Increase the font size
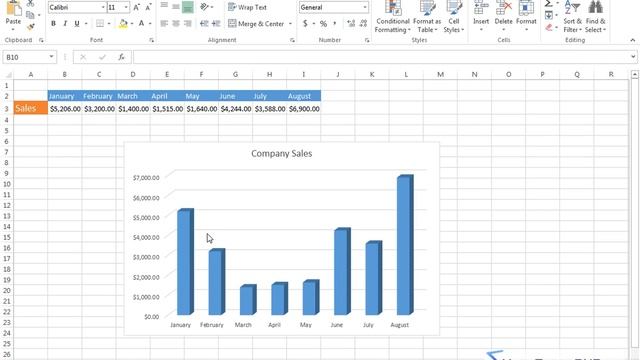This screenshot has width=640, height=360. coord(137,7)
